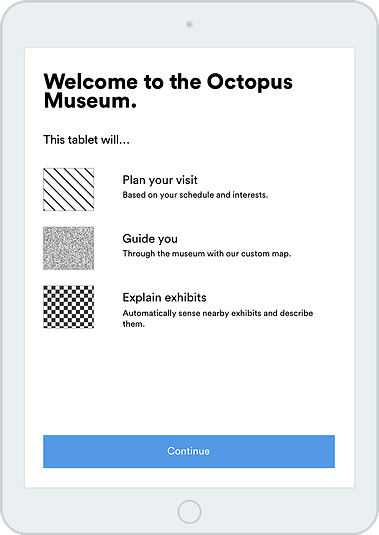The height and width of the screenshot is (535, 379).
Task: Click 'Automatically sense nearby exhibits' description
Action: coord(218,318)
